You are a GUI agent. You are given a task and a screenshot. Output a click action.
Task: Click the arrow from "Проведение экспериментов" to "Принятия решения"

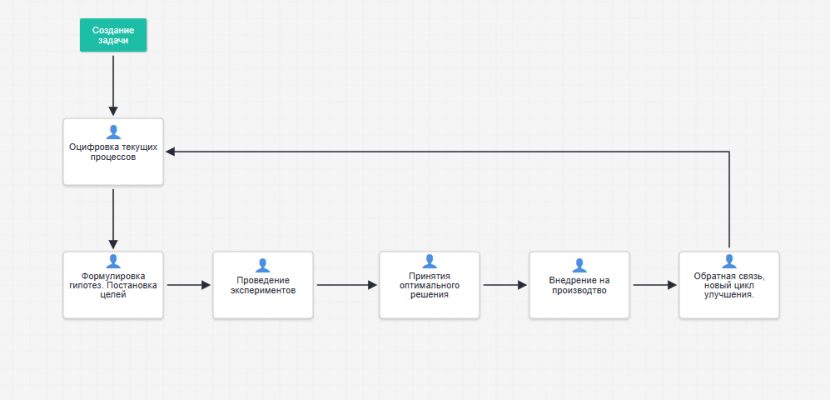(x=346, y=285)
